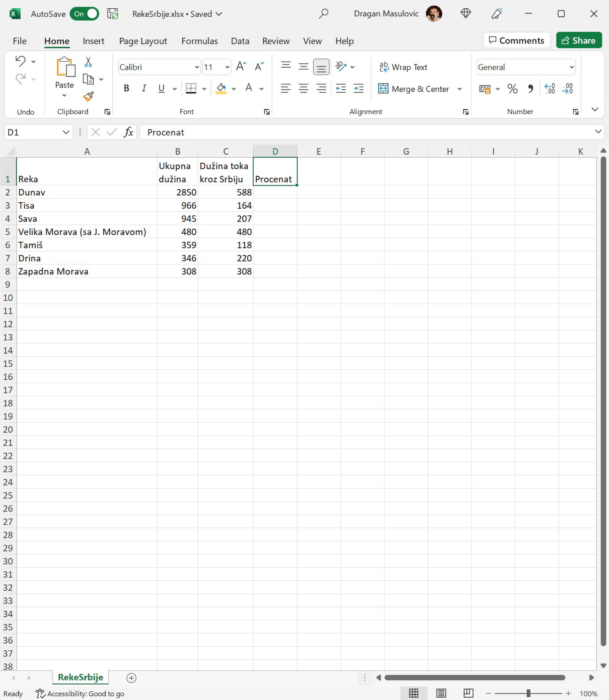Open the Comments pane button

click(x=516, y=40)
